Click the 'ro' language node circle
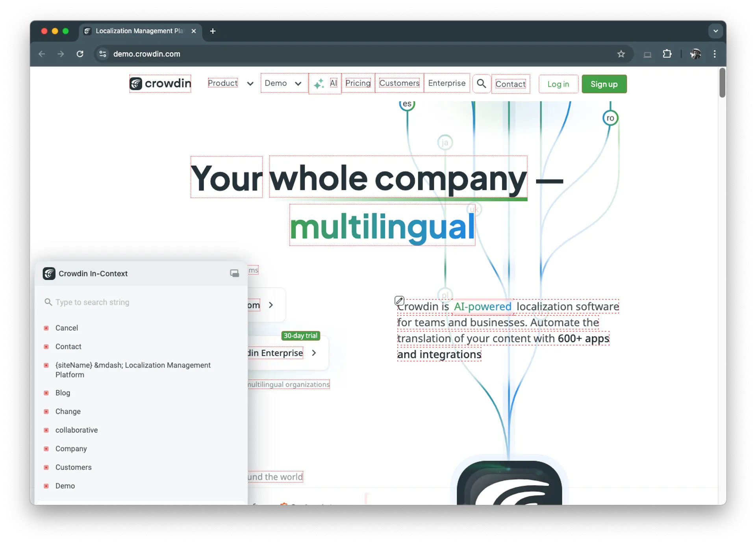Image resolution: width=756 pixels, height=544 pixels. (610, 118)
